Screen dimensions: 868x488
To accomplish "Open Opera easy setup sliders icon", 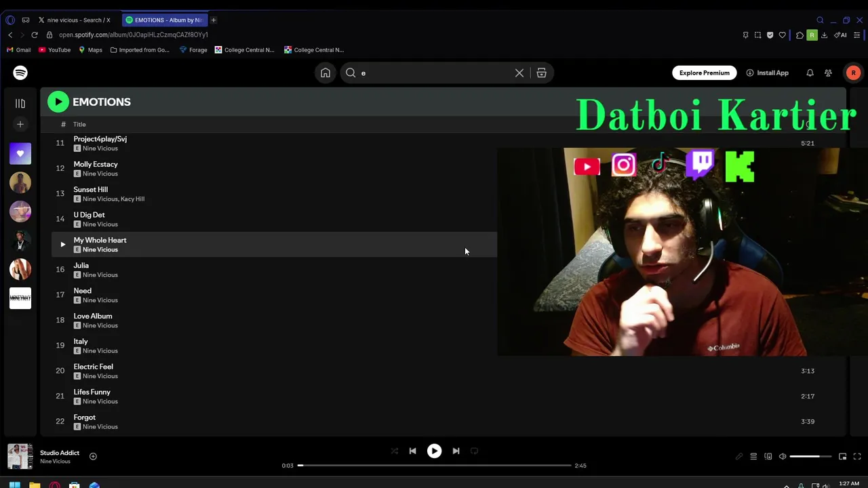I will [857, 35].
